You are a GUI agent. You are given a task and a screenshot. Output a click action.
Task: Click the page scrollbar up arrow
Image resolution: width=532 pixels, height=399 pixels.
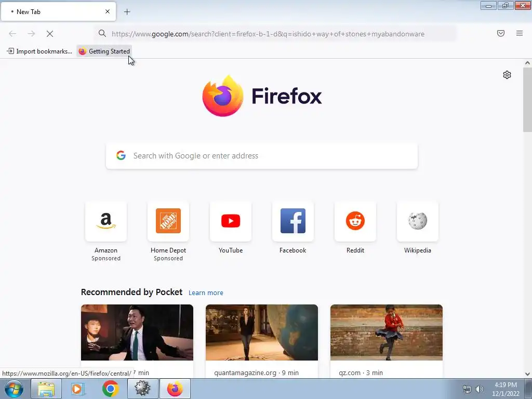(527, 63)
